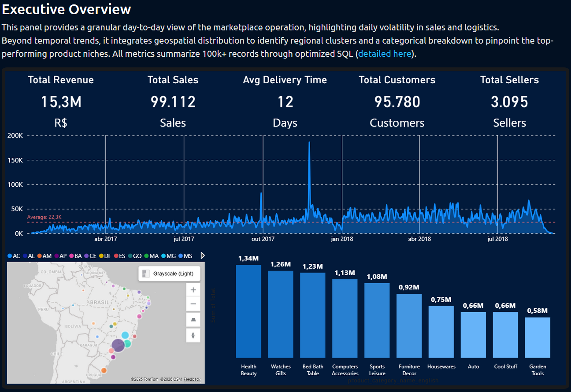The image size is (571, 392).
Task: Reset map compass to north
Action: pos(193,335)
